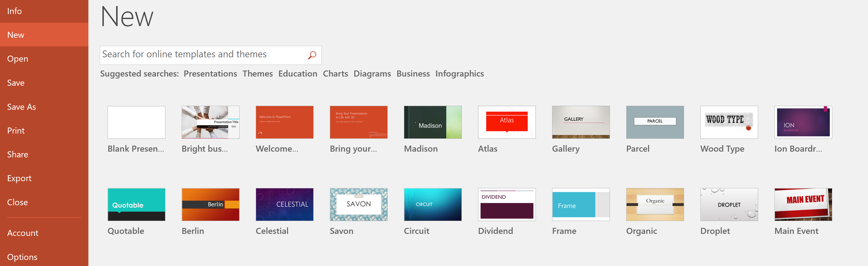Choose the Quotable theme thumbnail

(136, 205)
